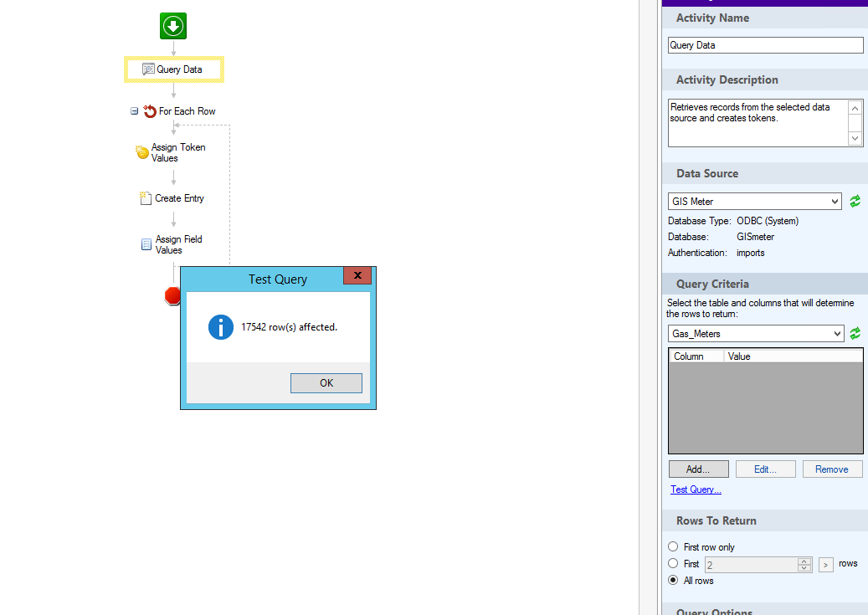The width and height of the screenshot is (868, 615).
Task: Click the Query Data activity label
Action: pyautogui.click(x=179, y=69)
